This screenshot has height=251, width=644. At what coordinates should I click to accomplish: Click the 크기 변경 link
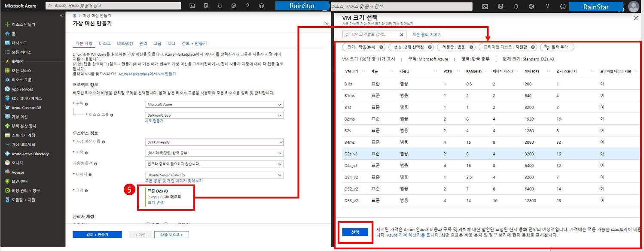[x=156, y=203]
